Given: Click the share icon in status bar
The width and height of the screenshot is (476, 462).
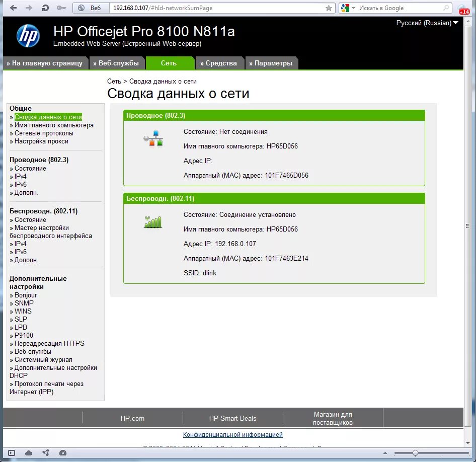Looking at the screenshot, I should pyautogui.click(x=46, y=453).
